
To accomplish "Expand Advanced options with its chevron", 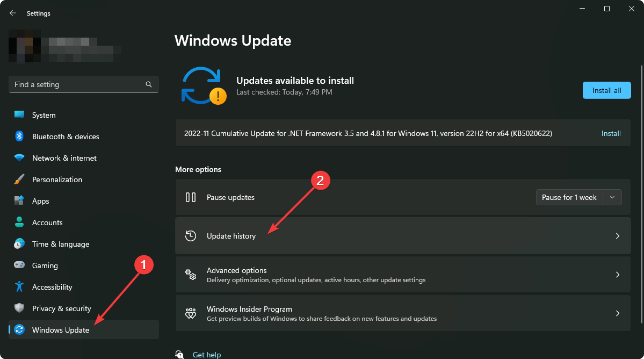I will (617, 274).
